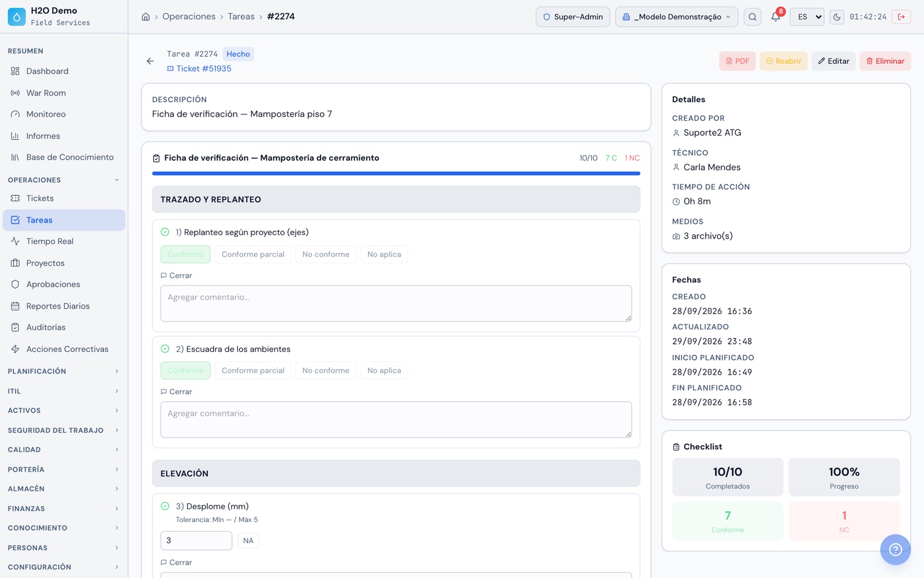Click the Informes bar chart icon

click(x=15, y=136)
